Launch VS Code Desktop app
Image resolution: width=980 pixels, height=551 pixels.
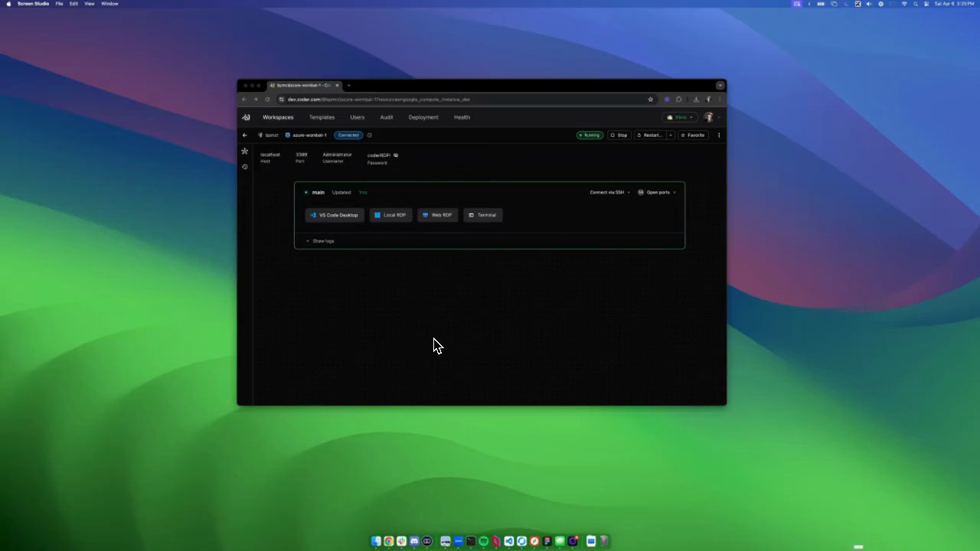pyautogui.click(x=335, y=215)
